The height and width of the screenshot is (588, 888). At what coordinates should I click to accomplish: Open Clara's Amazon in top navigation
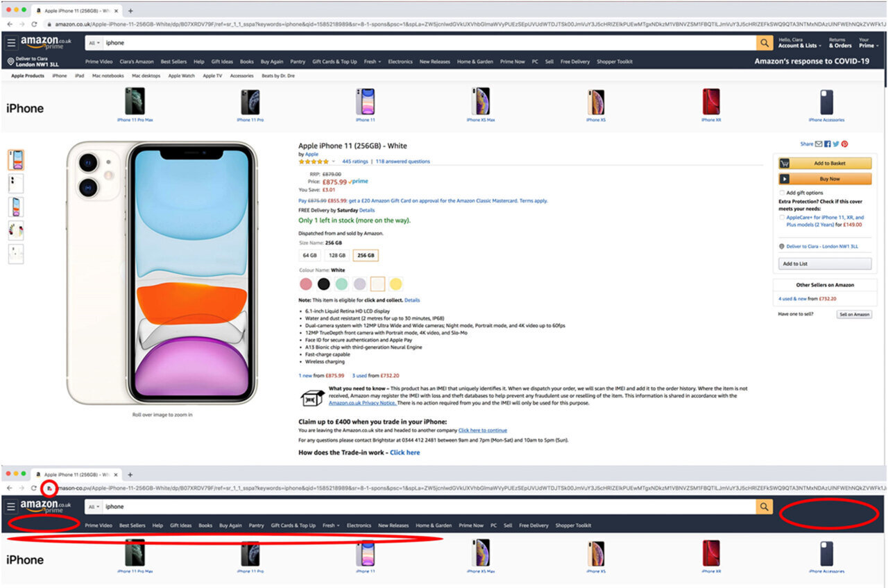[137, 62]
